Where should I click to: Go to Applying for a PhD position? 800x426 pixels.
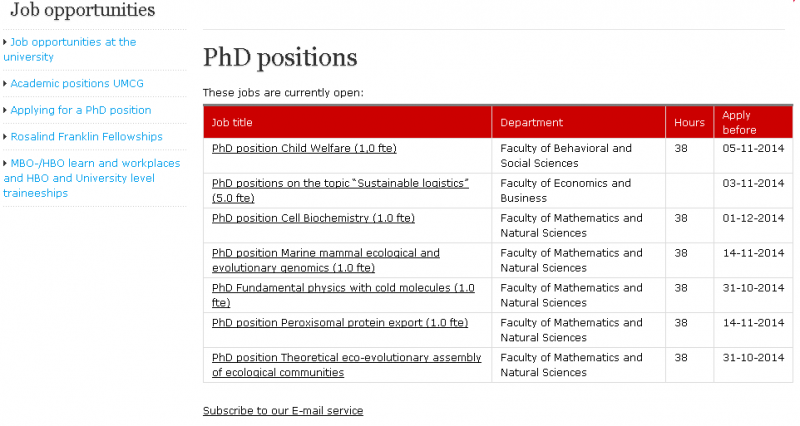81,110
